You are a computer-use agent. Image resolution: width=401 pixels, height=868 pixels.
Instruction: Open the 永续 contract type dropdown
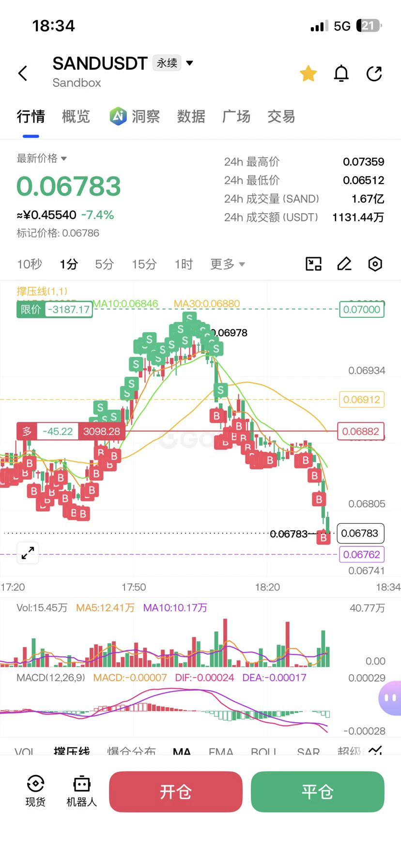[173, 63]
